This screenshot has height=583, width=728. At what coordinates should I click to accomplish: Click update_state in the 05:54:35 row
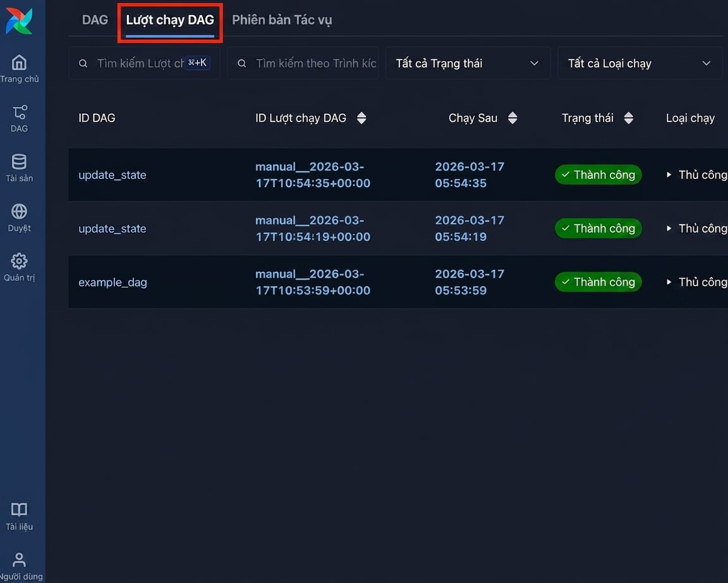click(112, 175)
